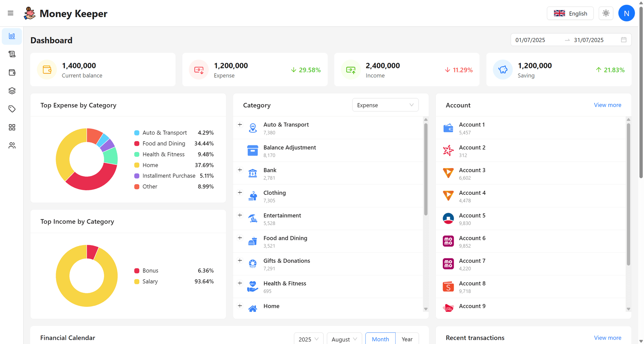
Task: Open the grid apps sidebar icon
Action: tap(12, 127)
